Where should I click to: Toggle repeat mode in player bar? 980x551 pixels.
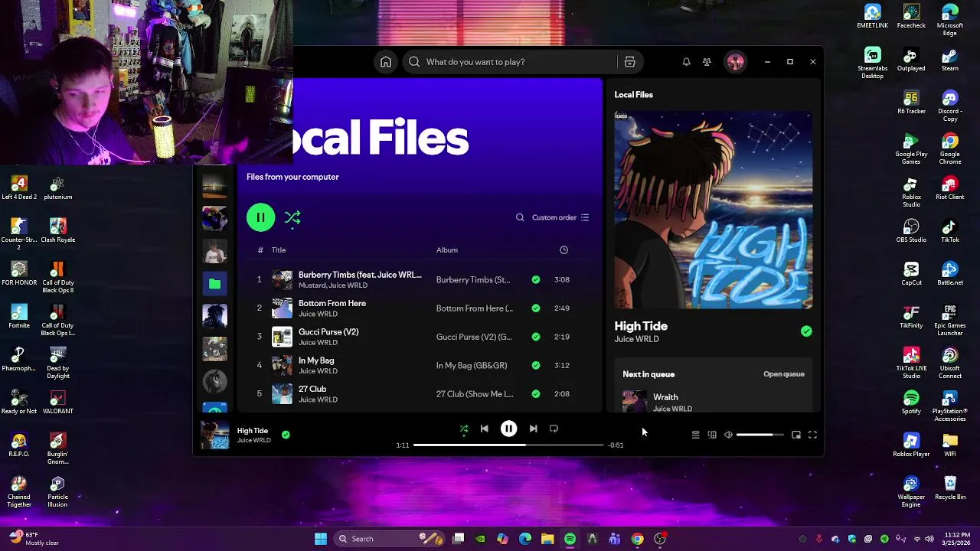554,429
